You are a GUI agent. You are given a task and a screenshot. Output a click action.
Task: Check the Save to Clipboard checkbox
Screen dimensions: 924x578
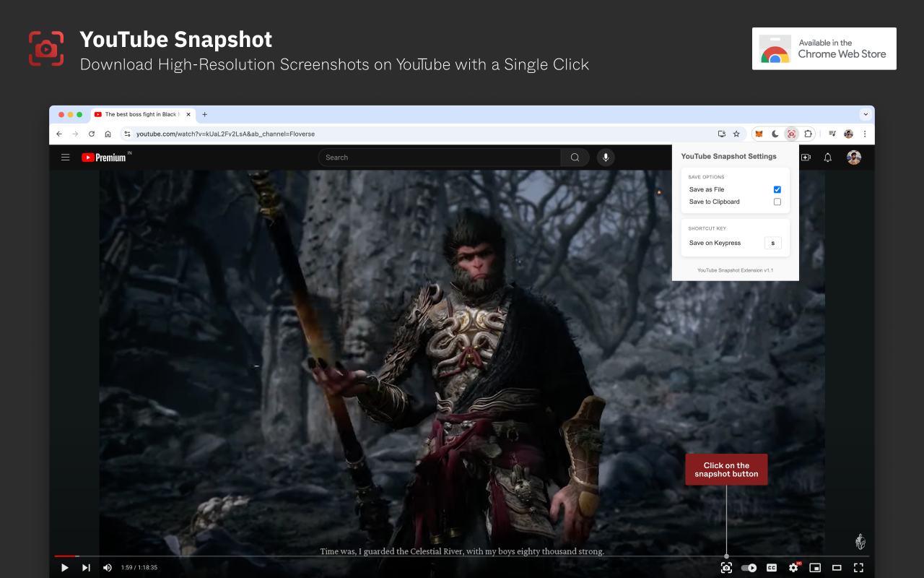[777, 202]
